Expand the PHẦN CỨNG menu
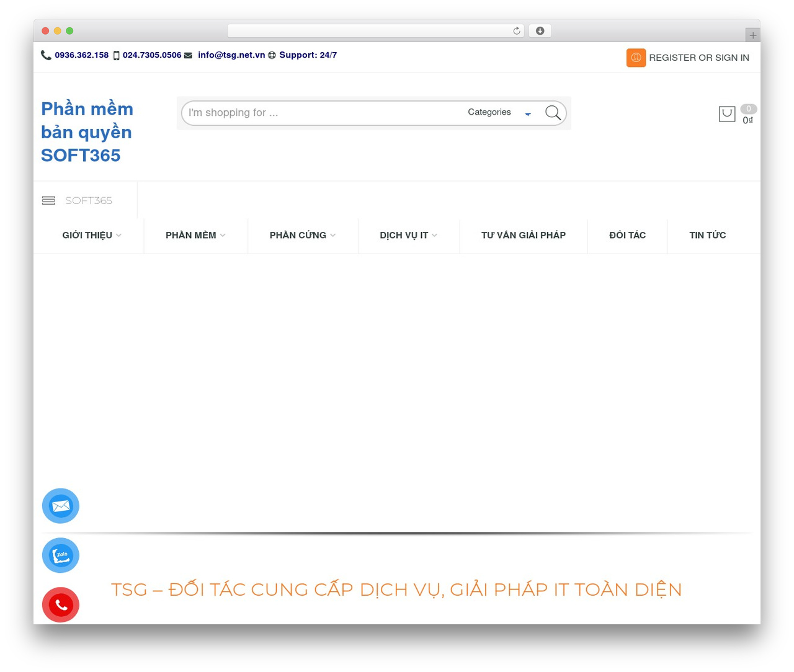 tap(303, 235)
